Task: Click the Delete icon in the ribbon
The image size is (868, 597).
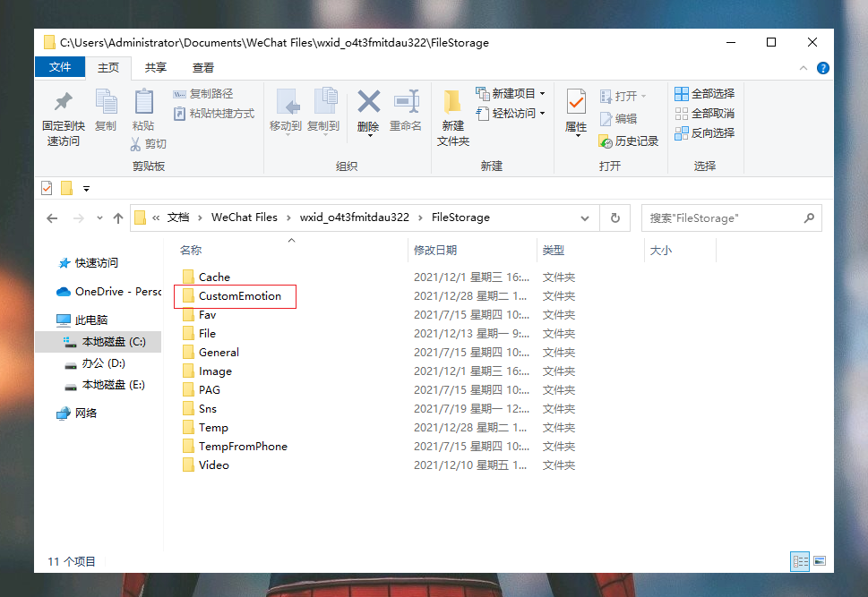Action: click(x=368, y=102)
